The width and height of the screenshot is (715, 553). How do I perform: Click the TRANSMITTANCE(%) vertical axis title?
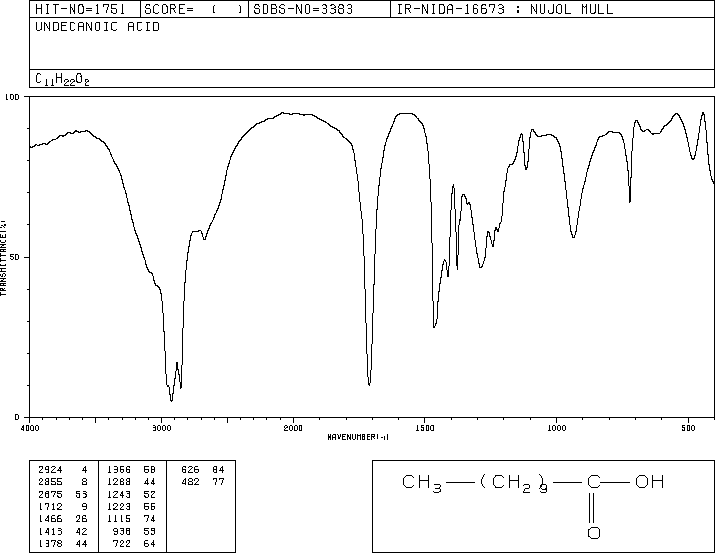pyautogui.click(x=3, y=258)
